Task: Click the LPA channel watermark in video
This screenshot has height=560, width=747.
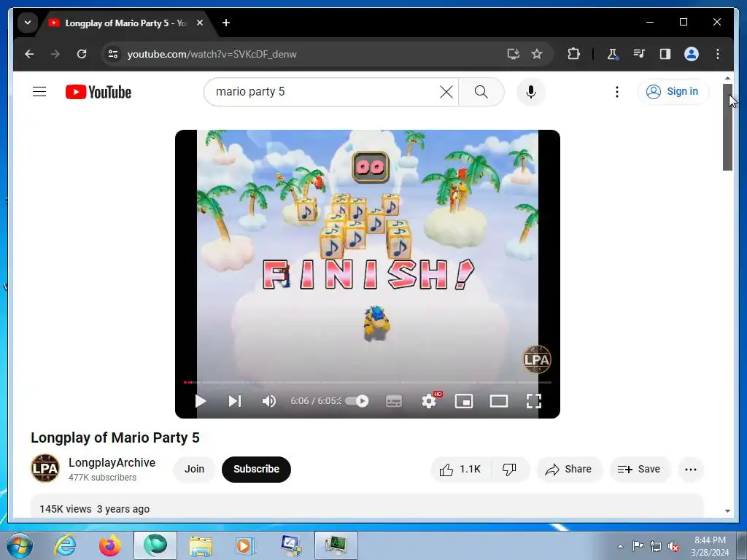Action: click(536, 359)
